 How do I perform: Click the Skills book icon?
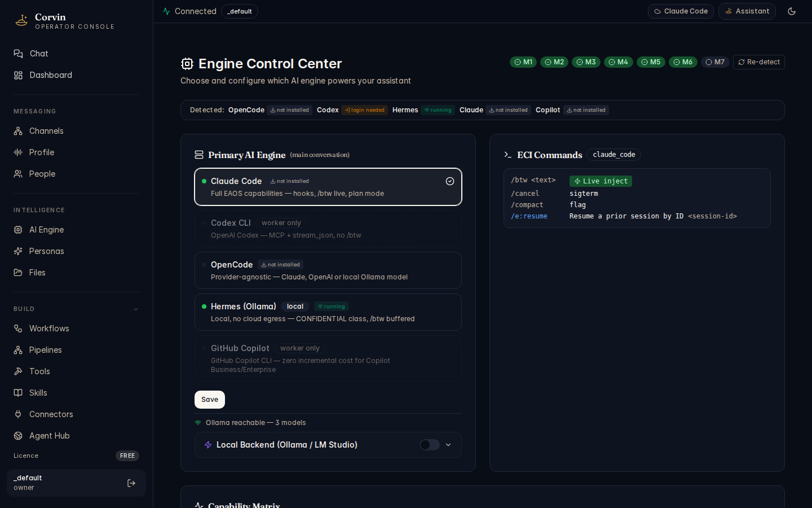click(x=18, y=393)
